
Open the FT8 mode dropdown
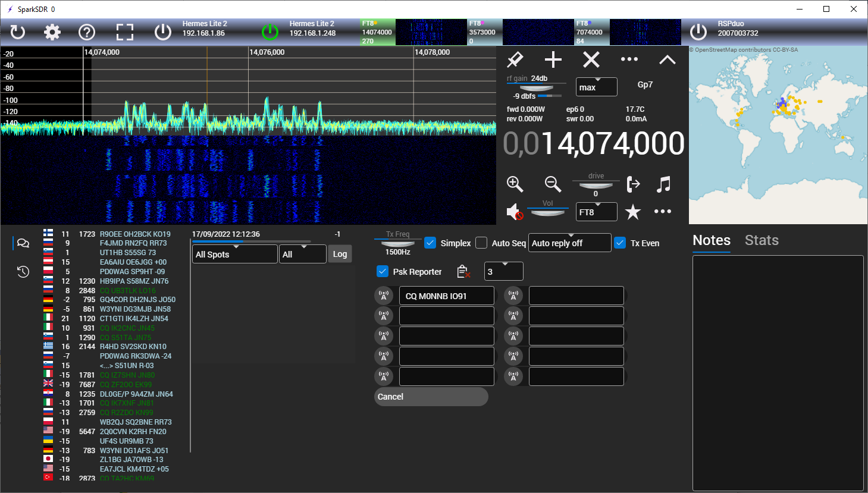click(596, 212)
